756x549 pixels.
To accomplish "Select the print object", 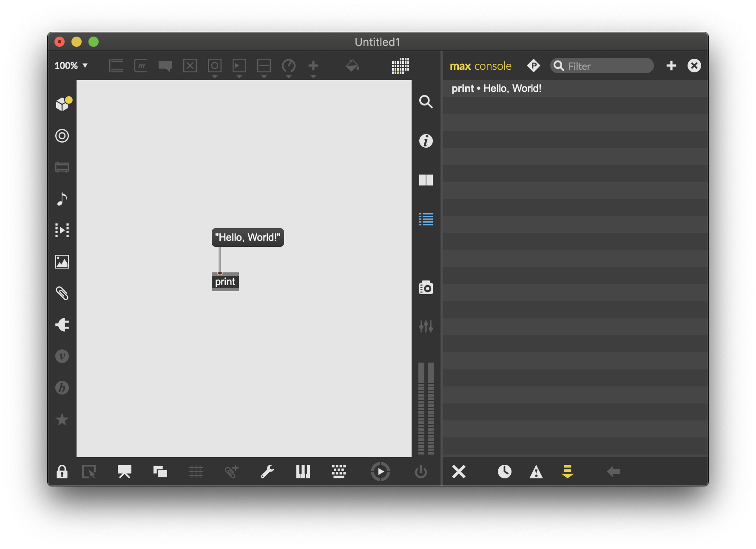I will [225, 282].
